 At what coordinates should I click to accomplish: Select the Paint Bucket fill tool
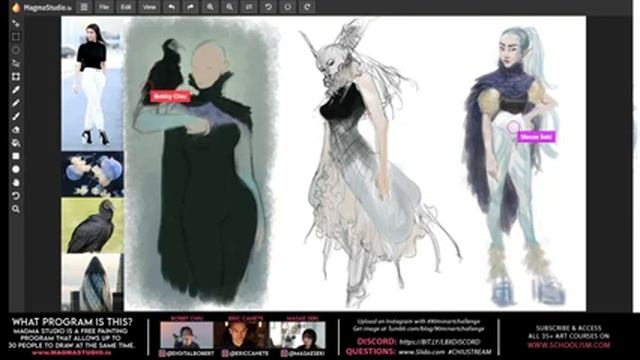tap(16, 143)
